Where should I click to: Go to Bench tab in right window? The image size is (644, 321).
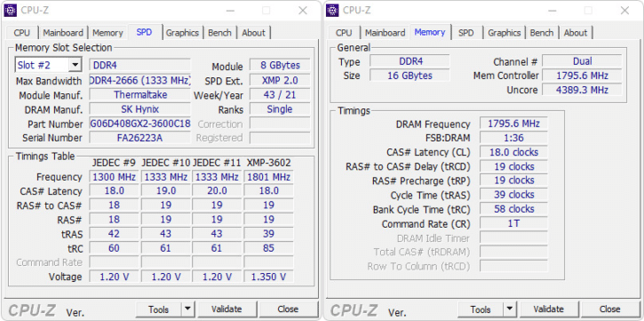pos(541,33)
